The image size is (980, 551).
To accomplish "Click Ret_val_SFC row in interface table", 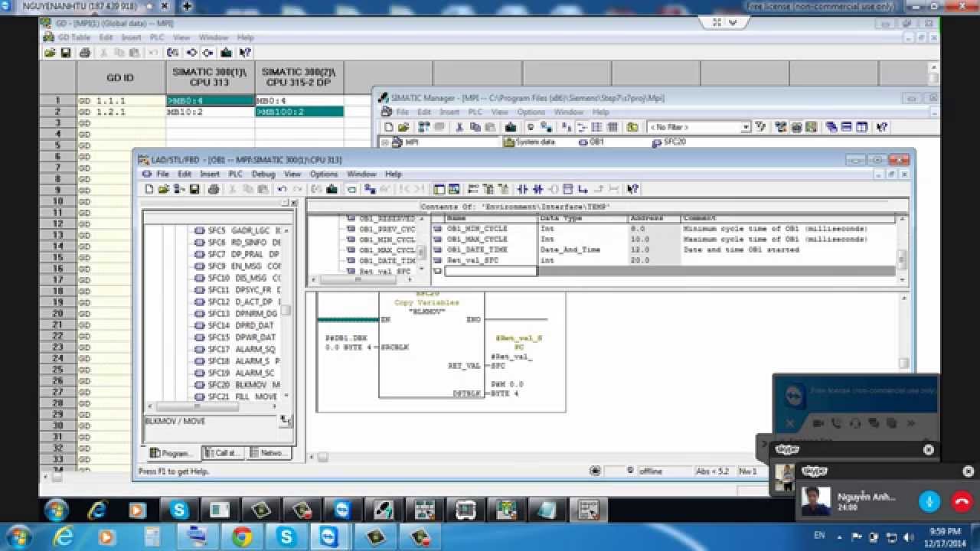I will [x=662, y=260].
